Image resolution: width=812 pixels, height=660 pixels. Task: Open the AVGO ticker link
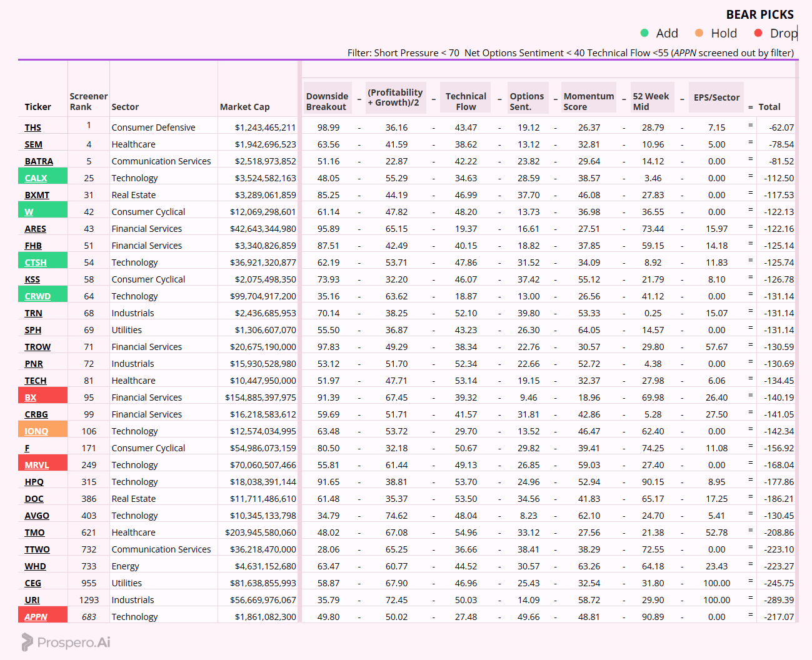pyautogui.click(x=37, y=516)
